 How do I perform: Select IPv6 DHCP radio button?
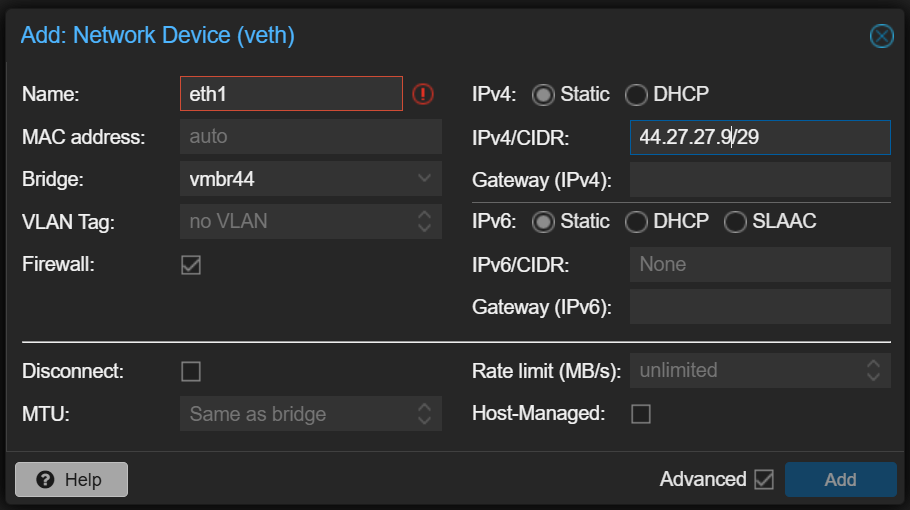[x=636, y=222]
